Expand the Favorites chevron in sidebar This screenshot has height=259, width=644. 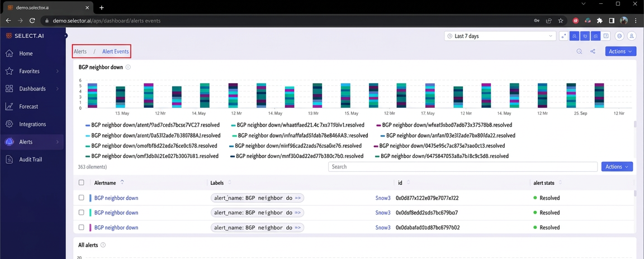(58, 71)
